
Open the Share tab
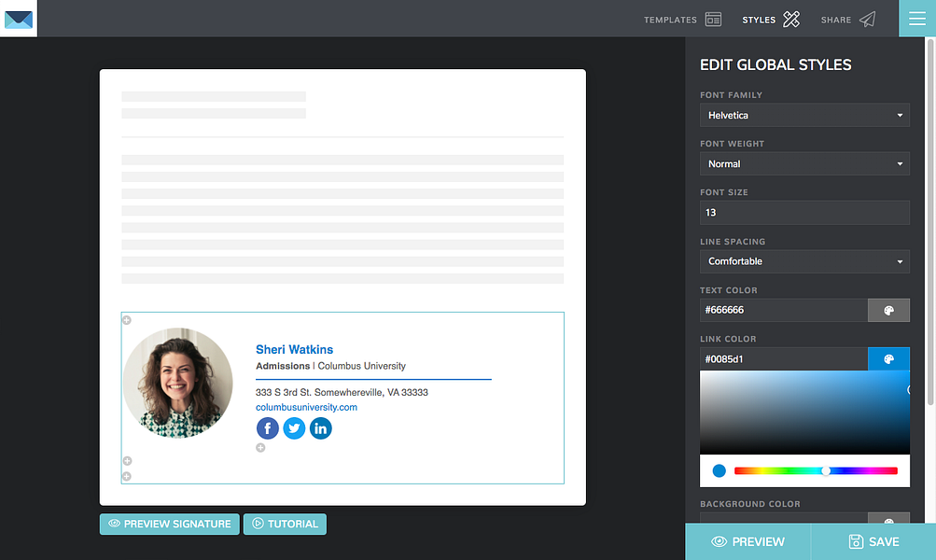coord(848,19)
